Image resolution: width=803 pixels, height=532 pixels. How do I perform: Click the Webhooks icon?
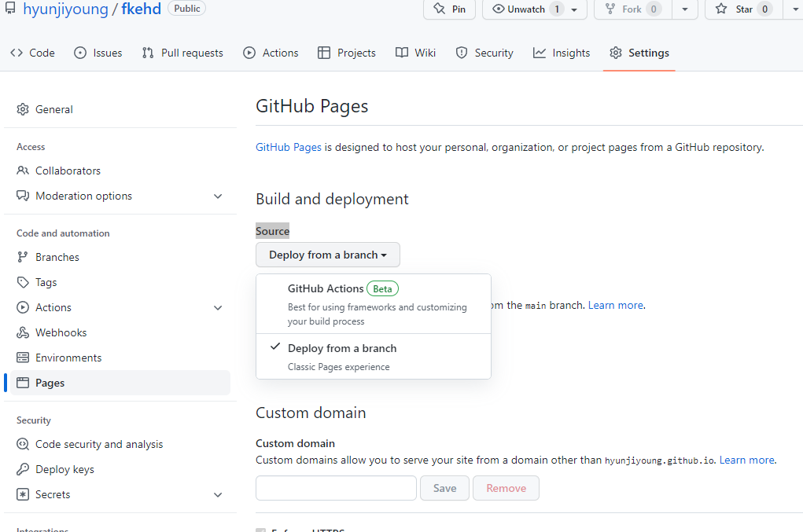pos(23,332)
